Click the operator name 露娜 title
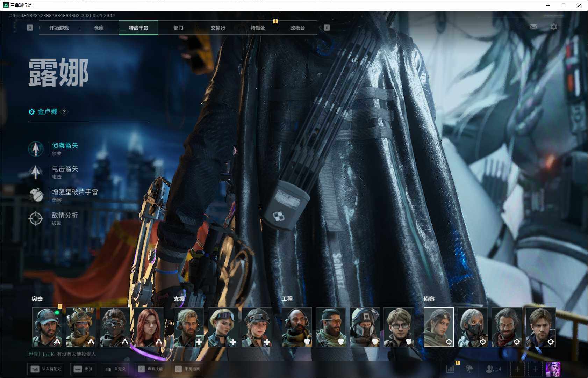This screenshot has width=588, height=378. (x=58, y=73)
